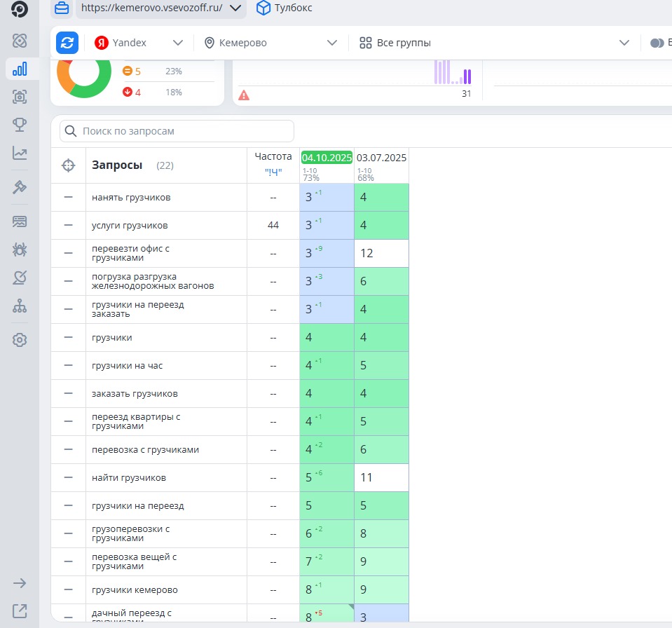Click the groups grid icon
The height and width of the screenshot is (628, 672).
366,43
